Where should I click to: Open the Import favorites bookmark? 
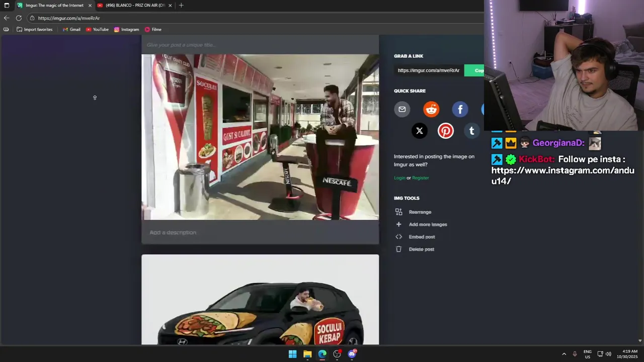pos(34,29)
